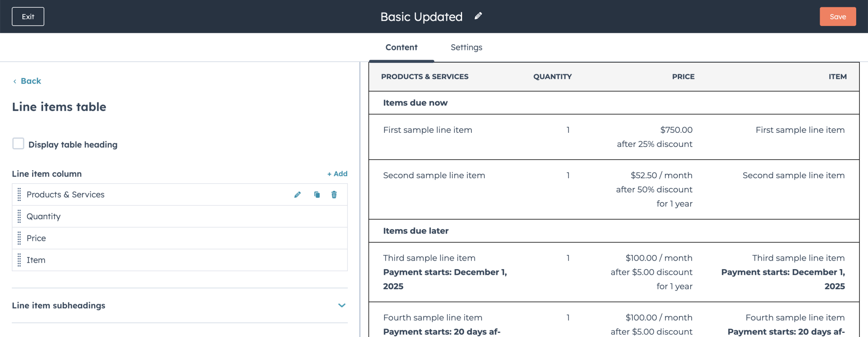The height and width of the screenshot is (337, 868).
Task: Click 'after 25% discount' text
Action: pos(655,144)
